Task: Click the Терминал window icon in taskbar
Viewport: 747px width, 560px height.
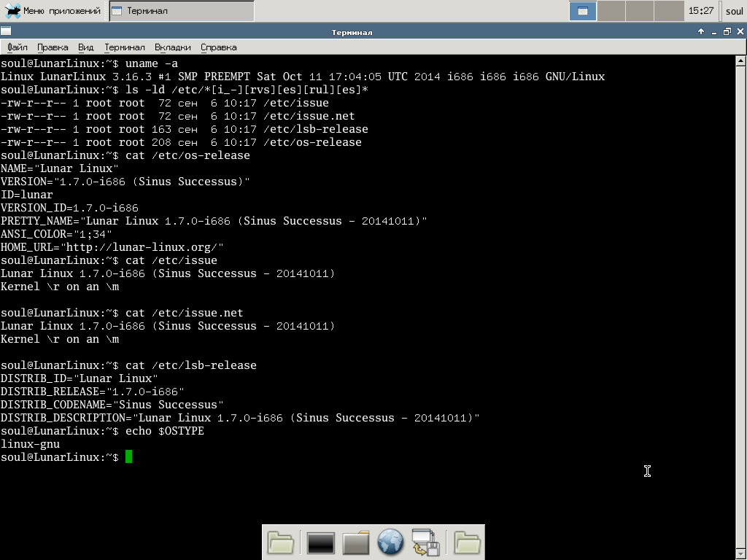Action: (117, 10)
